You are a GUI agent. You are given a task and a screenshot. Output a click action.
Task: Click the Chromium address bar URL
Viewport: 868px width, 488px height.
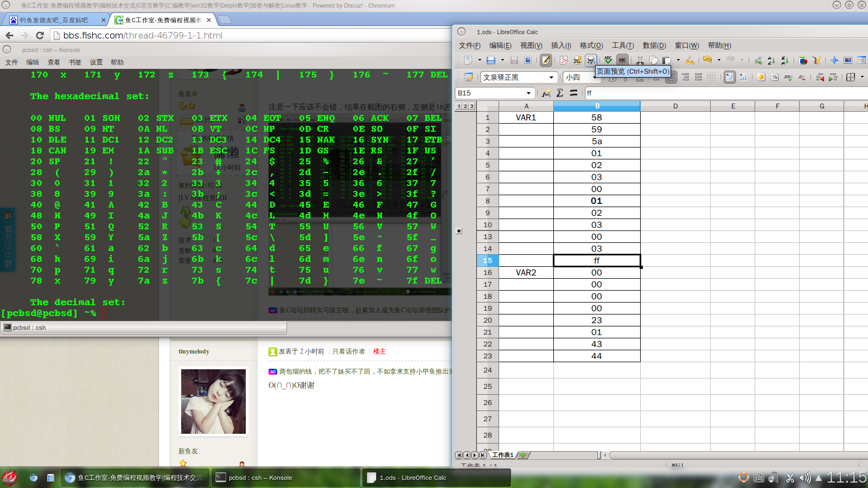pyautogui.click(x=143, y=35)
